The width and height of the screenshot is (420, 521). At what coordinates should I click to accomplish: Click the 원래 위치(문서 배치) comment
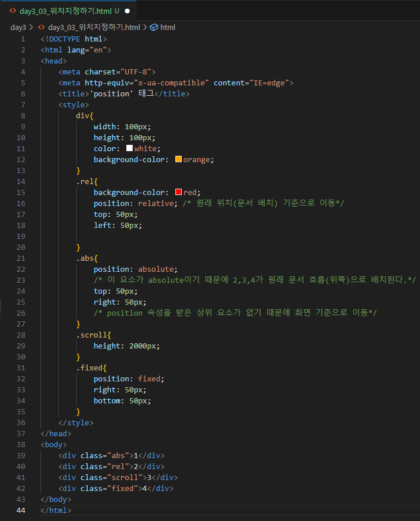263,203
